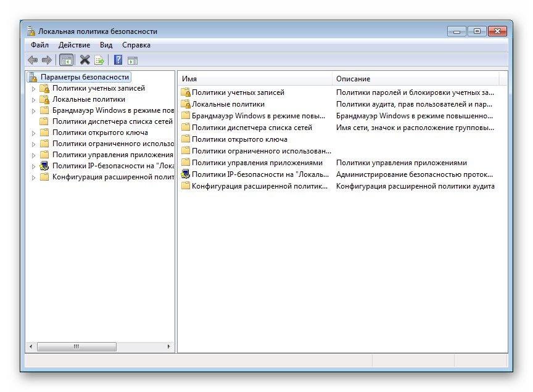Click description Политики паролей и блокировки учетных за...
This screenshot has width=533, height=392.
click(x=415, y=92)
